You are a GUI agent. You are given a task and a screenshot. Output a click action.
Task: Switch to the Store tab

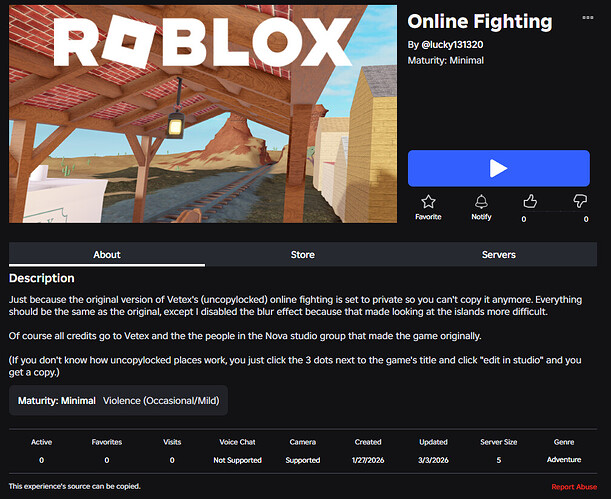[302, 255]
